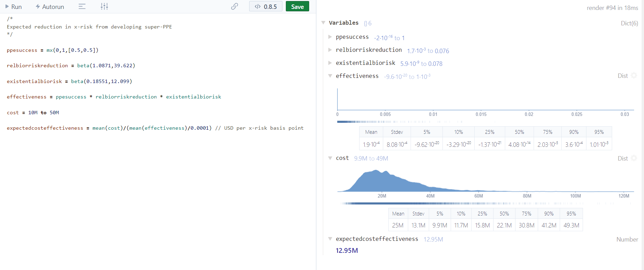The height and width of the screenshot is (270, 644).
Task: Collapse the expectedcosteffectiveness variable
Action: coord(330,239)
